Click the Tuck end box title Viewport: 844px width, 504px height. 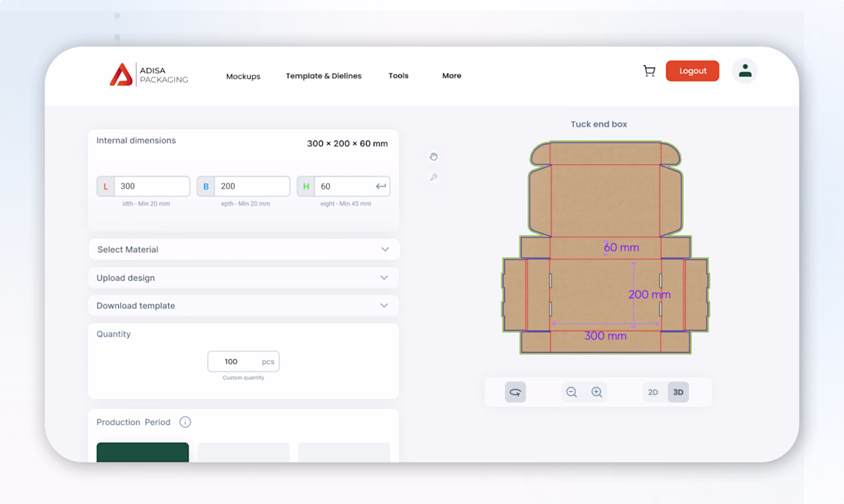[x=598, y=124]
